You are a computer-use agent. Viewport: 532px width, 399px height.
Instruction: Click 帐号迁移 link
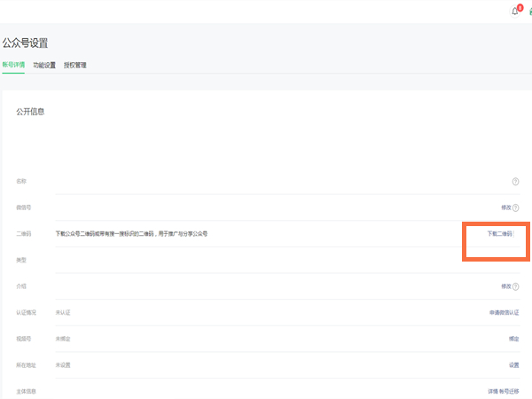(x=510, y=391)
